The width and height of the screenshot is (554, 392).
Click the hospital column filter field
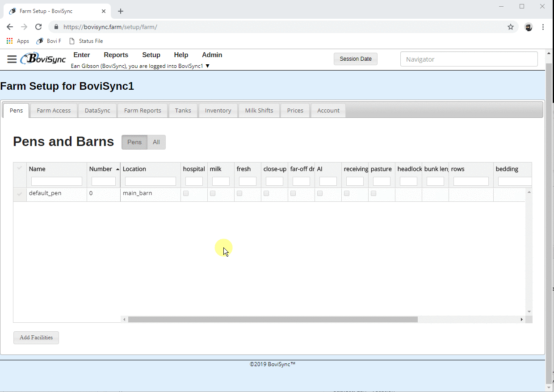click(194, 181)
